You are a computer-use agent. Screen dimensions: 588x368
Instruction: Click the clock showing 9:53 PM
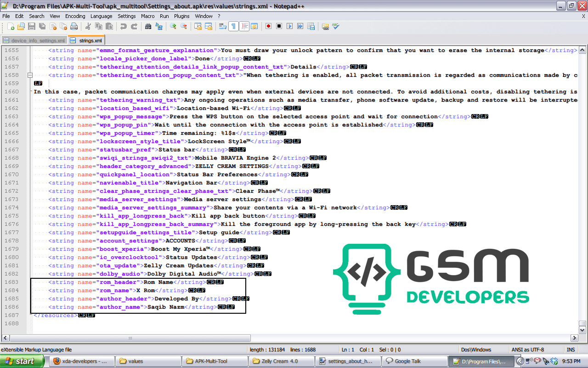pyautogui.click(x=571, y=361)
